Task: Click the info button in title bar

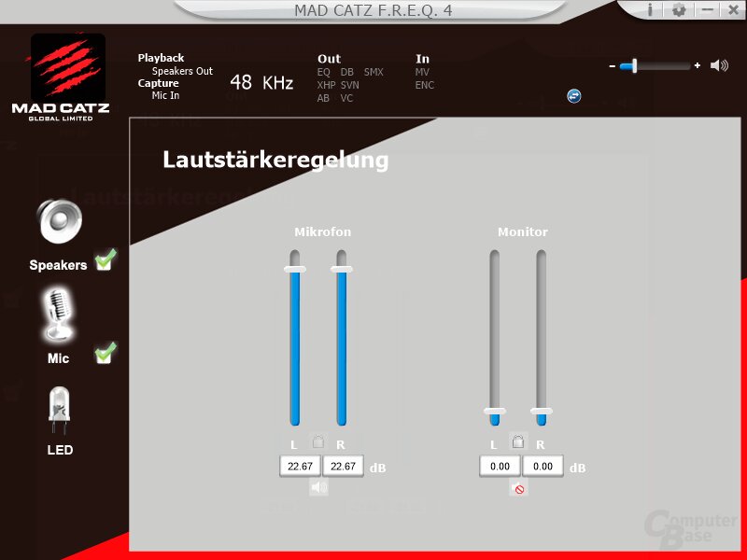Action: click(x=650, y=9)
